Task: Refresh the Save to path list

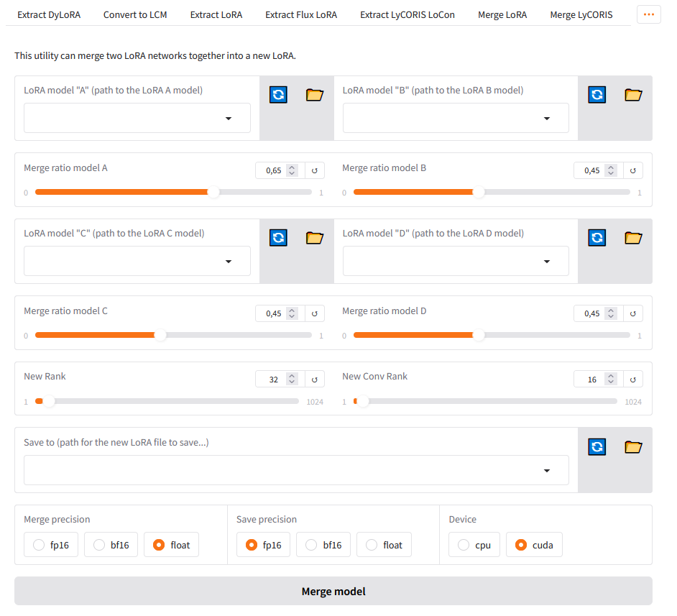Action: 597,447
